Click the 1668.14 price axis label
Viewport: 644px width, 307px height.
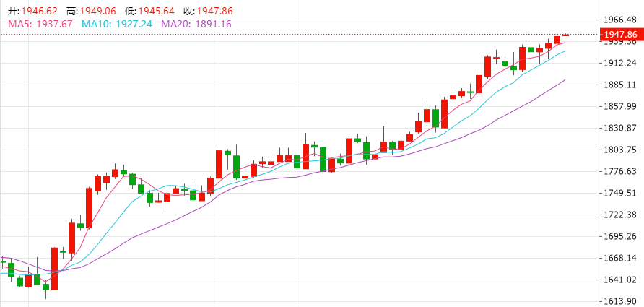point(621,258)
